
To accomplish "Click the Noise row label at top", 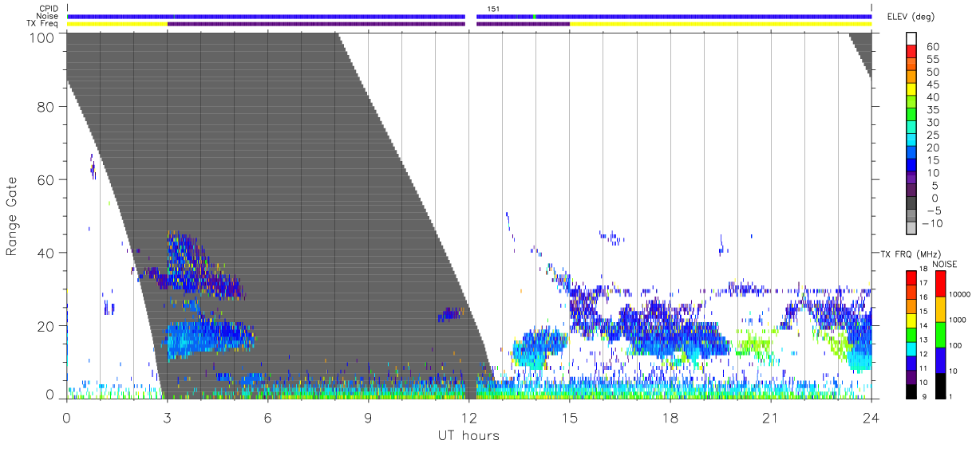I will click(47, 16).
